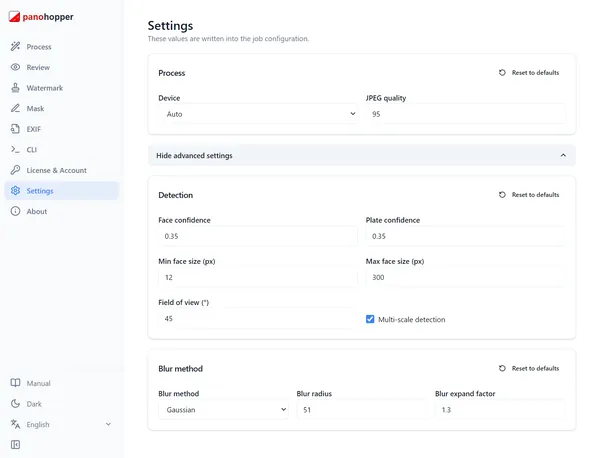Click the EXIF file icon
The width and height of the screenshot is (600, 458).
pyautogui.click(x=15, y=129)
